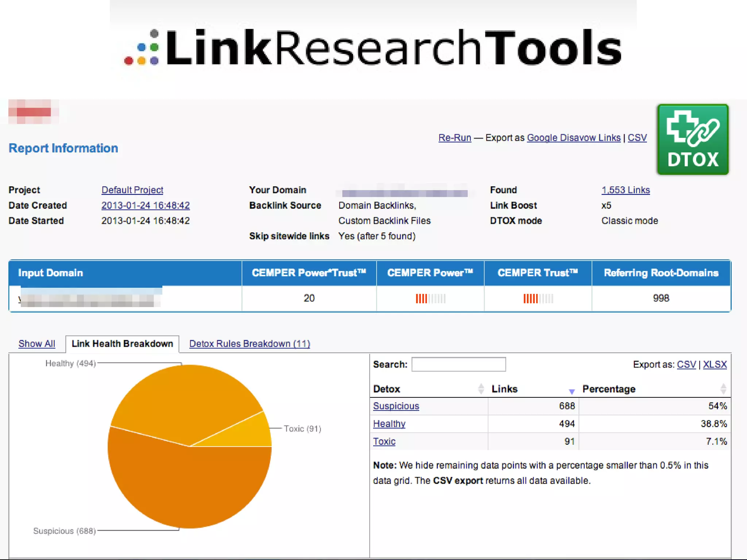Open the Default Project link
Screen dimensions: 747x560
click(132, 190)
